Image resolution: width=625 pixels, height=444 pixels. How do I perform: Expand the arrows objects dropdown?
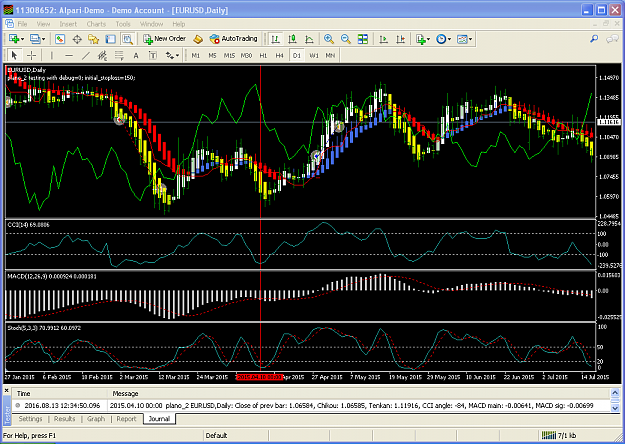pyautogui.click(x=177, y=55)
